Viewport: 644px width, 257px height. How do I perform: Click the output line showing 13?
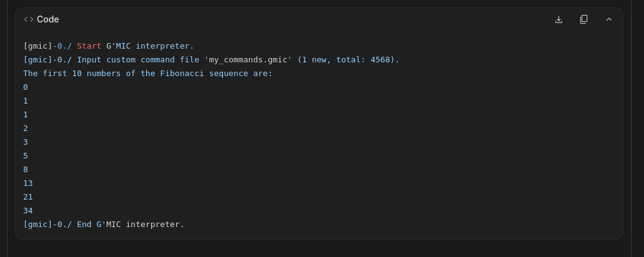[28, 183]
